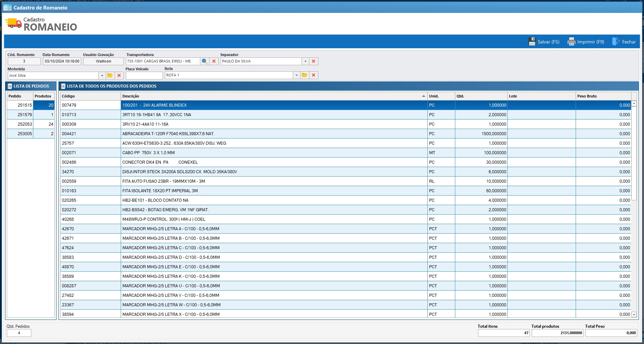Click the Data Romaneio field
This screenshot has width=644, height=344.
click(62, 61)
